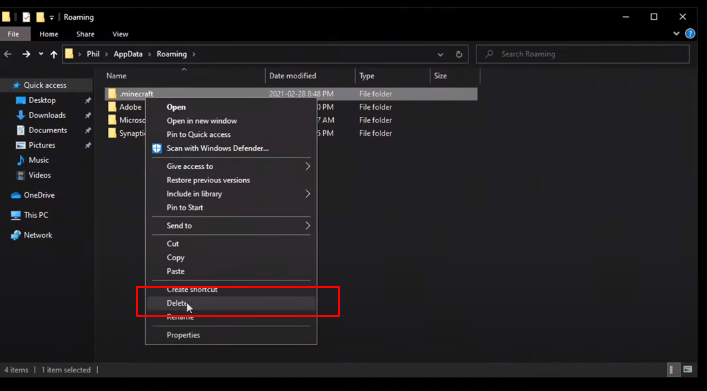Click the window system folder icon
This screenshot has width=707, height=391.
[x=6, y=17]
